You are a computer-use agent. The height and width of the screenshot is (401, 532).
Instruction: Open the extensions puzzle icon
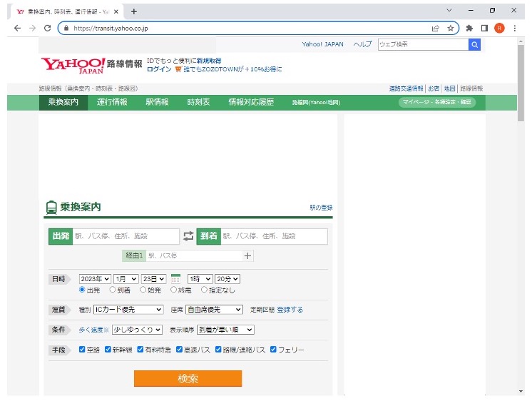click(469, 28)
